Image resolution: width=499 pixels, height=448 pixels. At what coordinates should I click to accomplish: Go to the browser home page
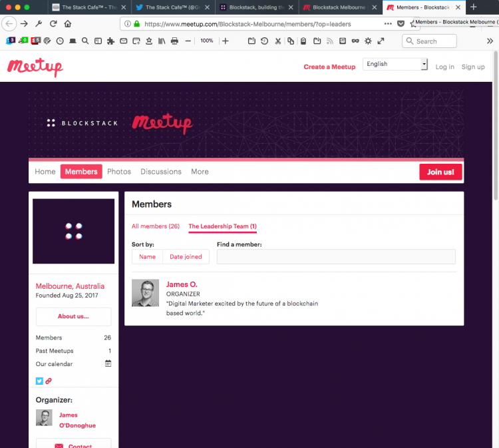pos(67,23)
